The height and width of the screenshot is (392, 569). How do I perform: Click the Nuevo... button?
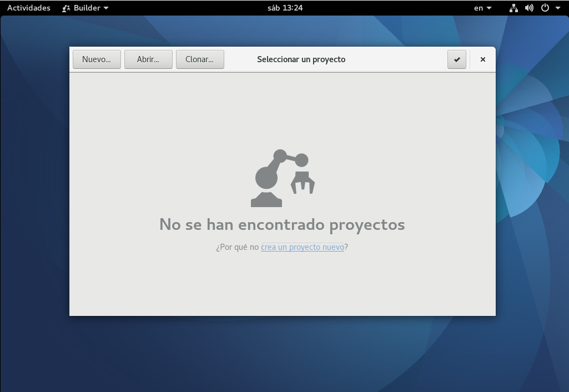coord(97,59)
